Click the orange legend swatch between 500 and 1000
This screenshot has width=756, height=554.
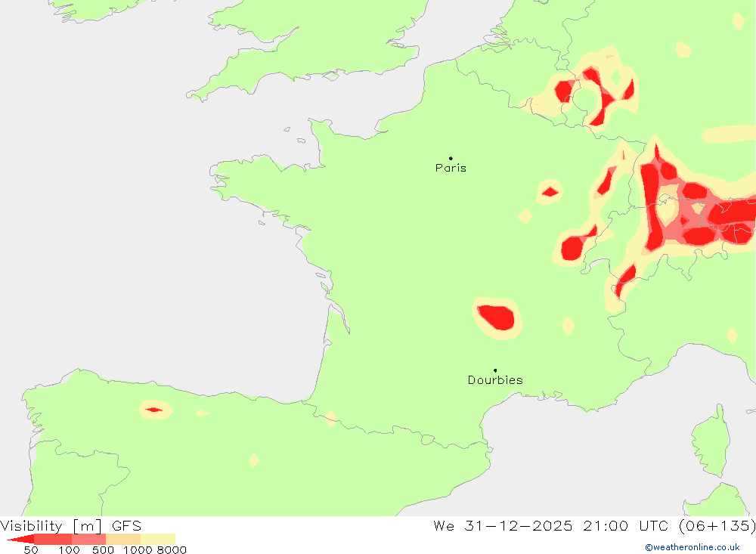click(x=123, y=539)
